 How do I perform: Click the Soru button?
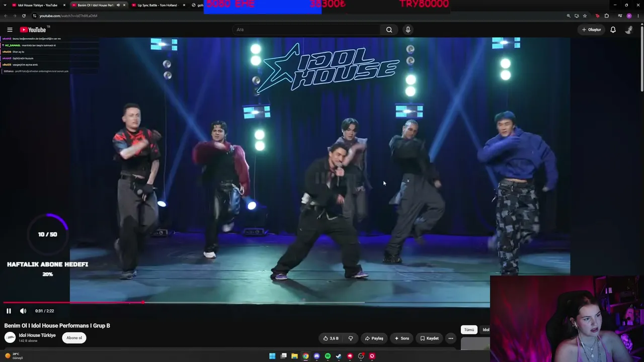(401, 338)
